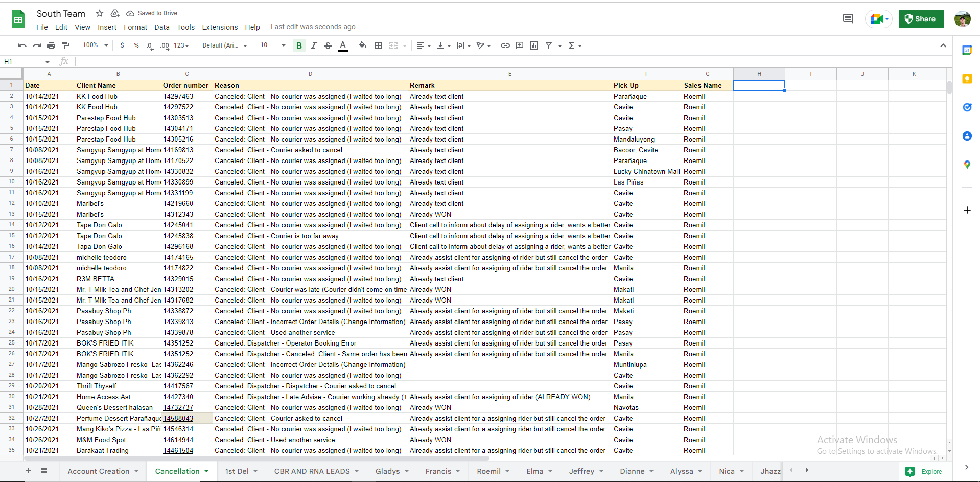Open the all sheets list
The width and height of the screenshot is (980, 482).
click(44, 471)
